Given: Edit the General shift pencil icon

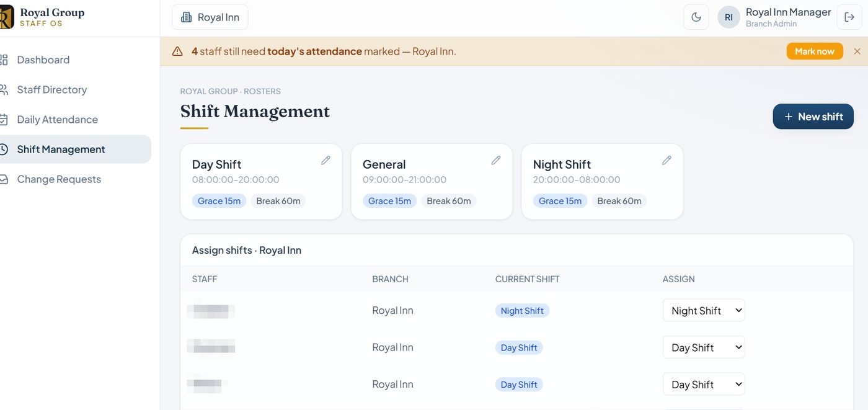Looking at the screenshot, I should [x=496, y=161].
